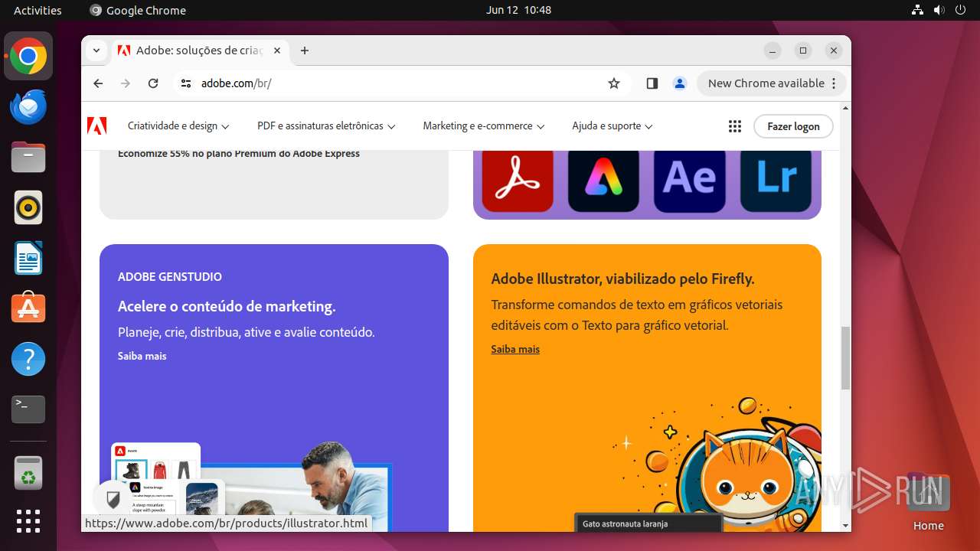Open a new tab with plus button
This screenshot has height=551, width=980.
pos(305,51)
